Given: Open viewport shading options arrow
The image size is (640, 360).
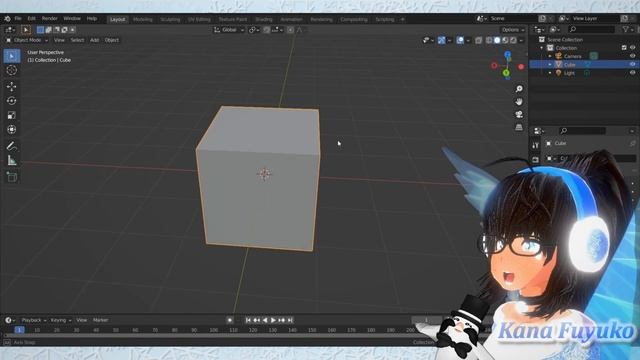Looking at the screenshot, I should tap(522, 40).
